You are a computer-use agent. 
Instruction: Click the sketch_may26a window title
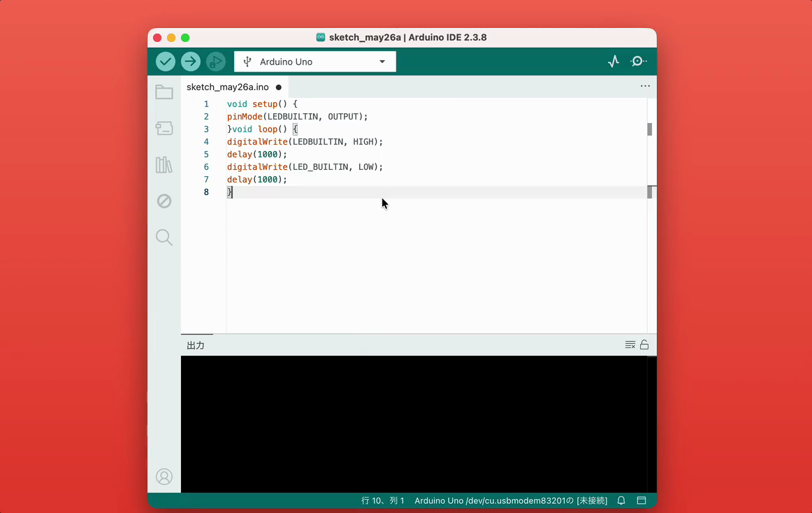click(x=407, y=37)
